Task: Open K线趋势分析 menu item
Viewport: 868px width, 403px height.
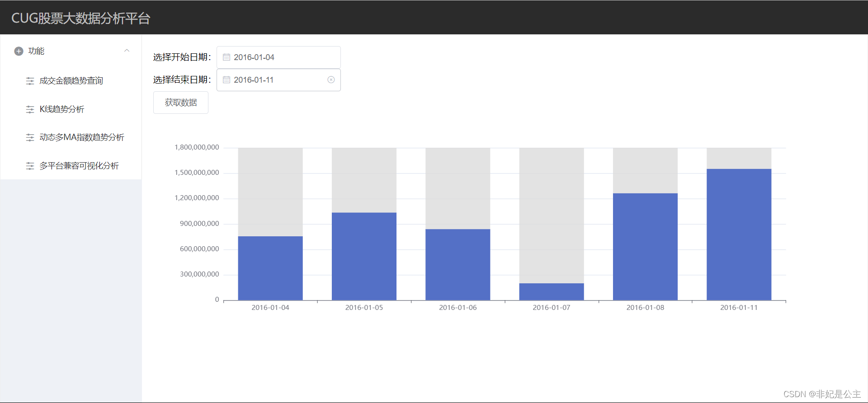Action: 71,109
